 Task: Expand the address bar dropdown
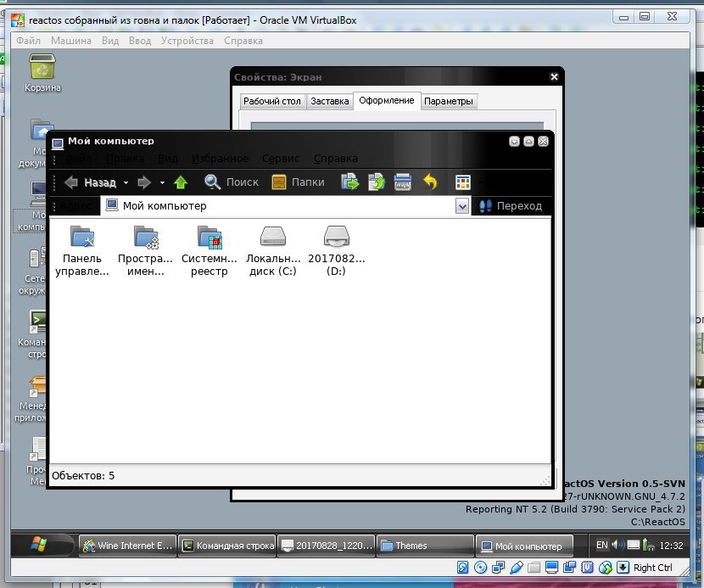click(462, 206)
